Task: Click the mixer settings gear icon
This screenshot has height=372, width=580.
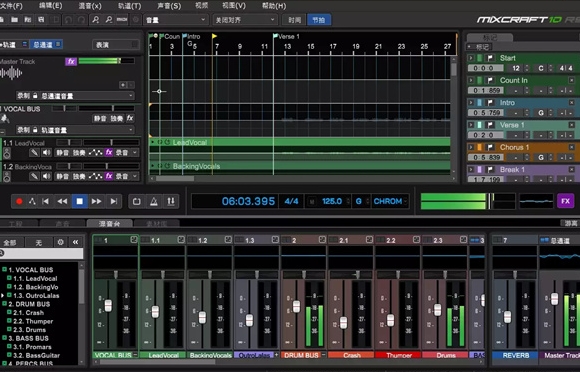Action: point(60,242)
